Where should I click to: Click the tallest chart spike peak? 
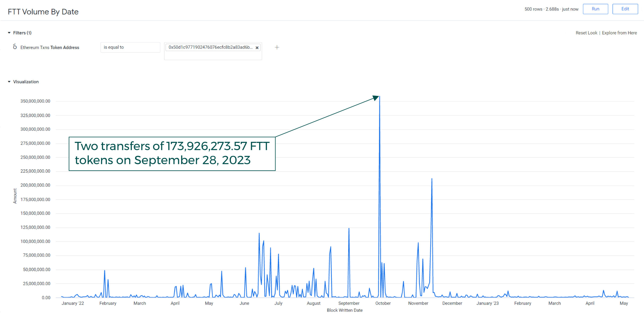[379, 97]
